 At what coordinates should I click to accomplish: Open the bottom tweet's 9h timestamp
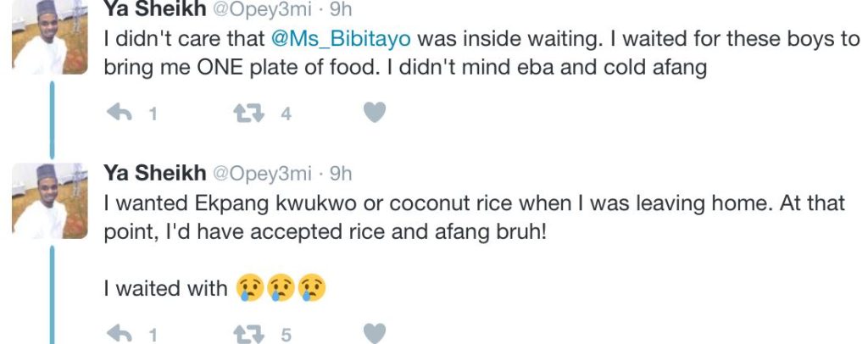pyautogui.click(x=340, y=174)
